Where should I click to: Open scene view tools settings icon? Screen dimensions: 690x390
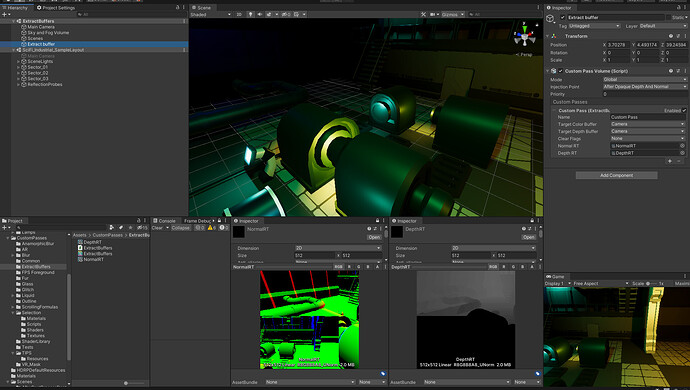point(423,15)
